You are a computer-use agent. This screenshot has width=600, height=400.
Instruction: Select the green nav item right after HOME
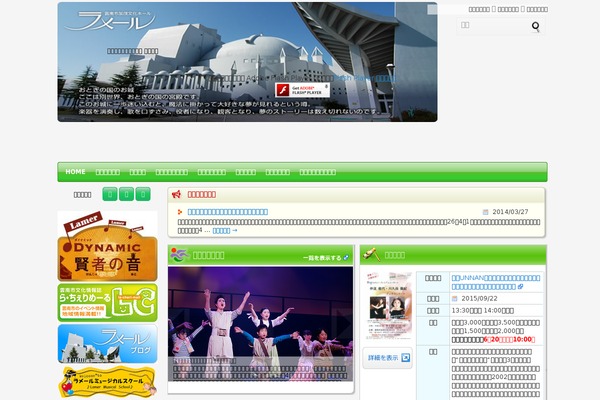[108, 172]
